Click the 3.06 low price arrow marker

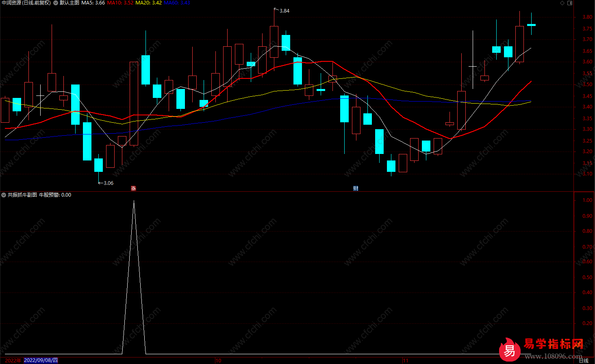click(x=106, y=183)
